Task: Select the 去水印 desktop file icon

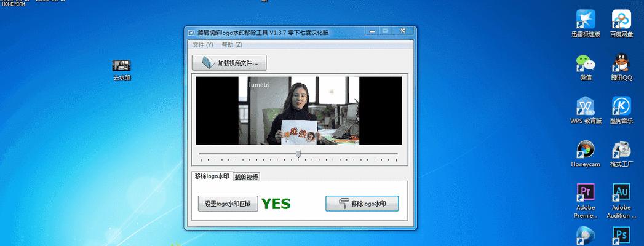Action: 122,70
